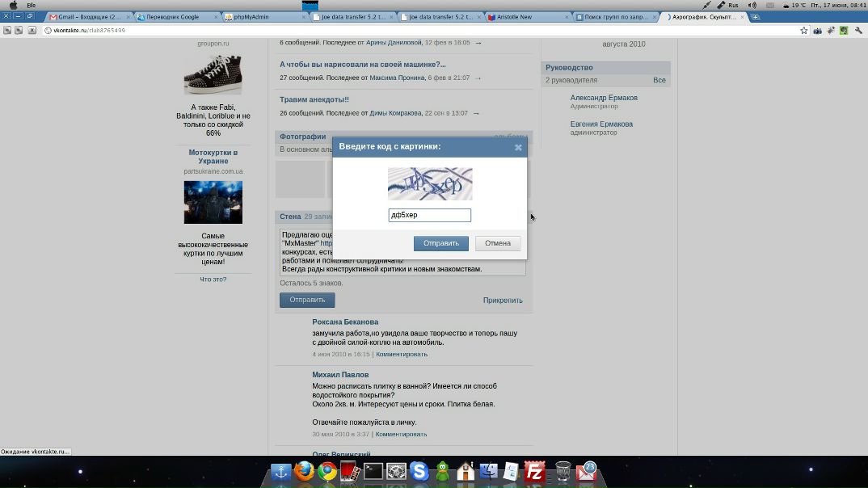Open the Terminal dock icon

(x=373, y=472)
